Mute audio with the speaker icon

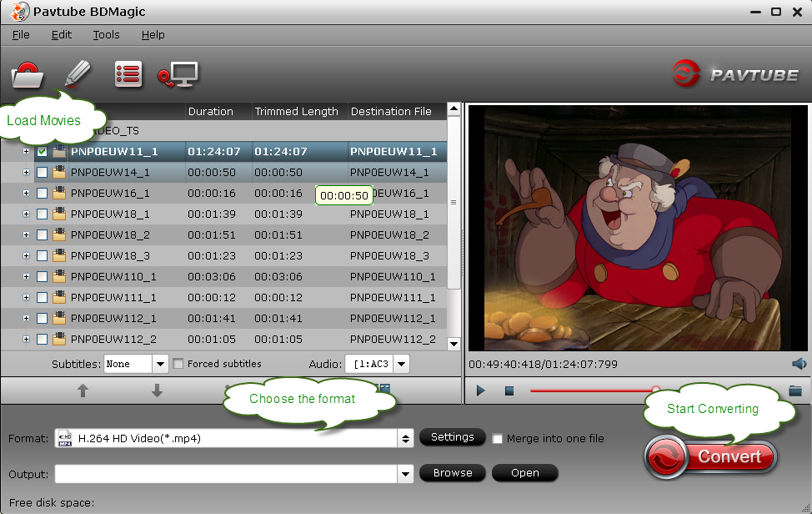799,364
